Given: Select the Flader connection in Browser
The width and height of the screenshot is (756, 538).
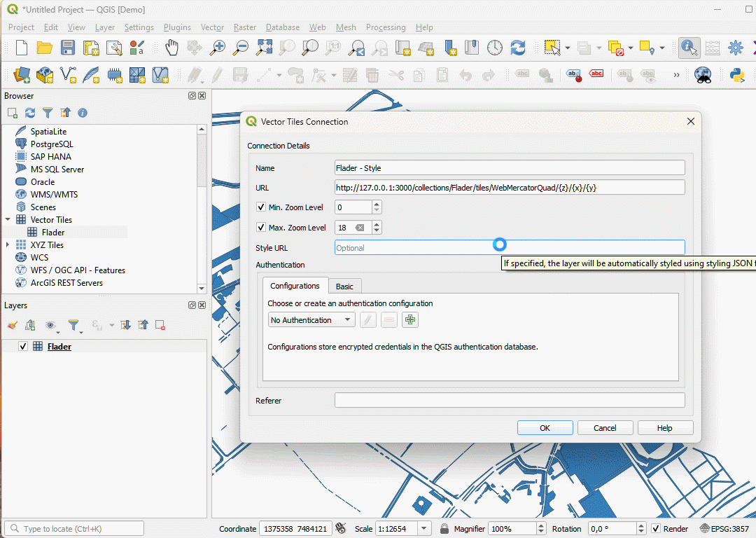Looking at the screenshot, I should [53, 232].
